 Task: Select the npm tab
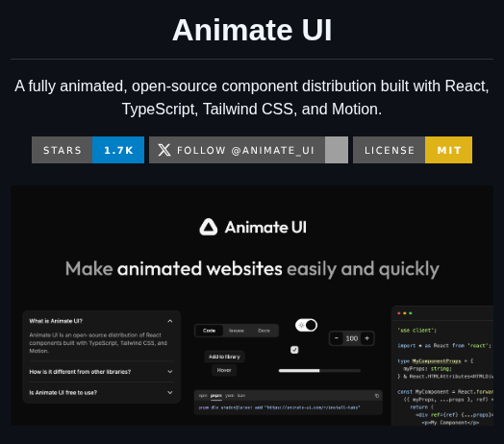[x=203, y=396]
